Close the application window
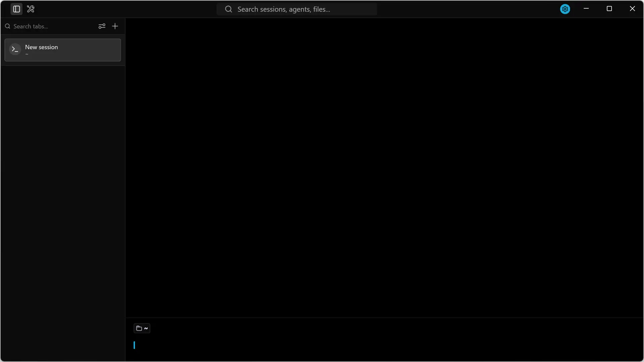Screen dimensions: 644x362 (x=632, y=9)
